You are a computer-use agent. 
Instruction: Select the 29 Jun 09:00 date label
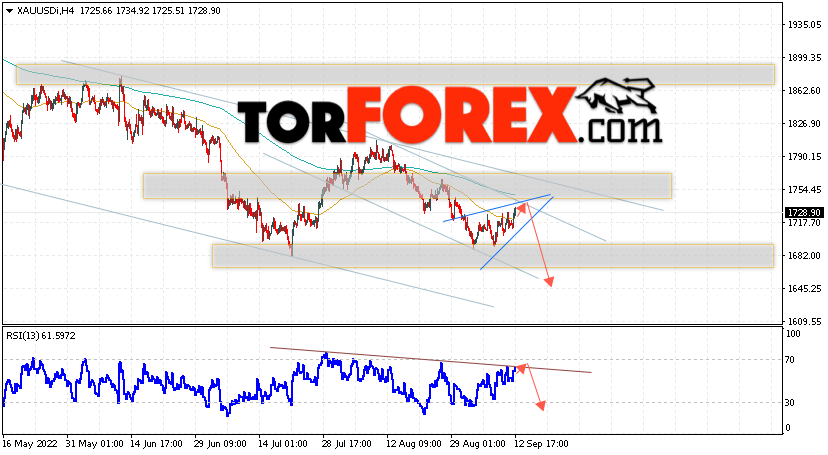(220, 444)
